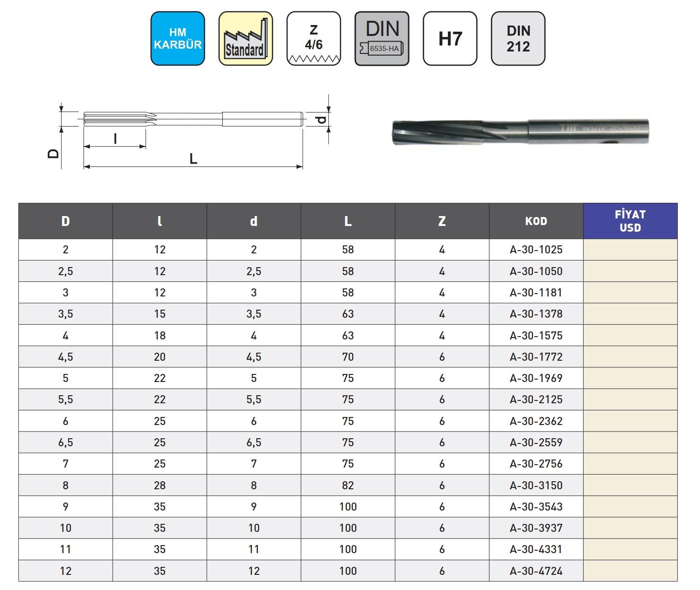Image resolution: width=700 pixels, height=590 pixels.
Task: Click the price cell for A-30-1050
Action: [x=630, y=271]
